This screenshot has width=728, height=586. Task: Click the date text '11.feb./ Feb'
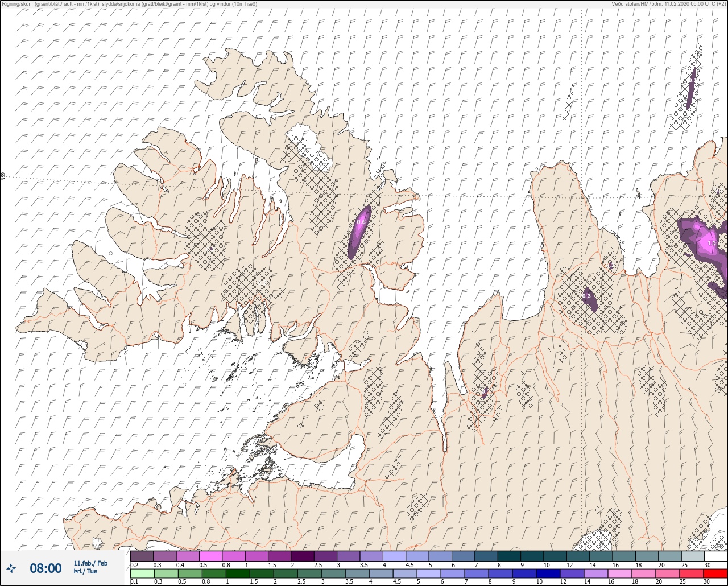(x=90, y=563)
